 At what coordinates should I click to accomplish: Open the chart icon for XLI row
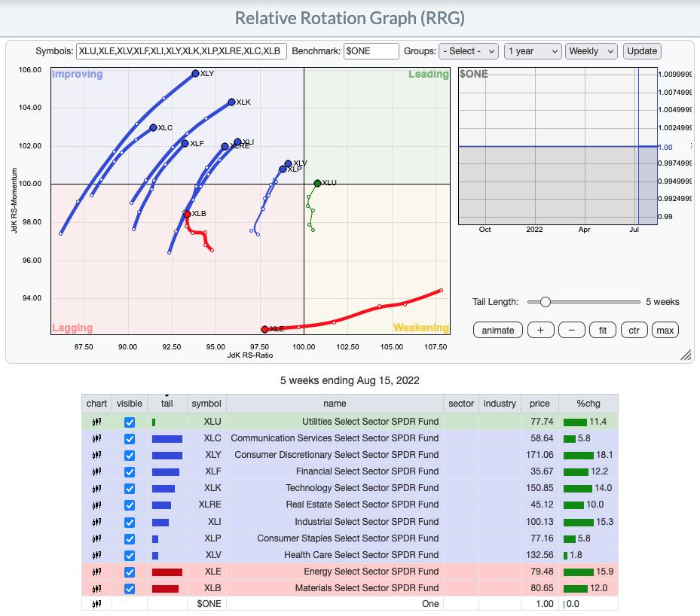coord(96,522)
